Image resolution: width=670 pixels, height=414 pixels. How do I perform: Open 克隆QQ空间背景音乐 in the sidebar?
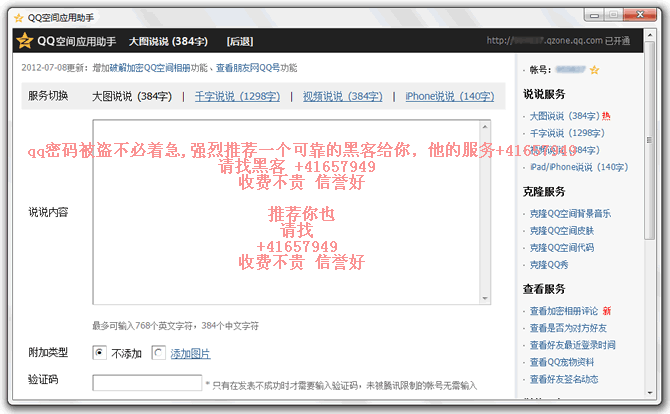570,213
